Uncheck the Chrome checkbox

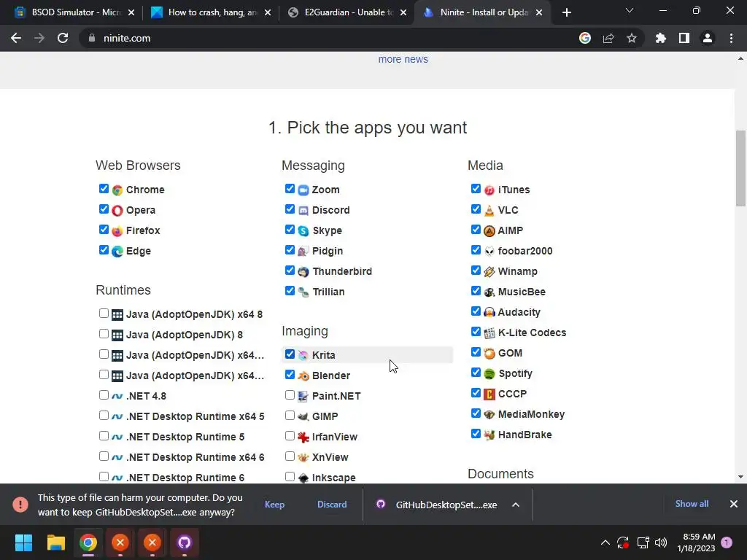pyautogui.click(x=104, y=189)
